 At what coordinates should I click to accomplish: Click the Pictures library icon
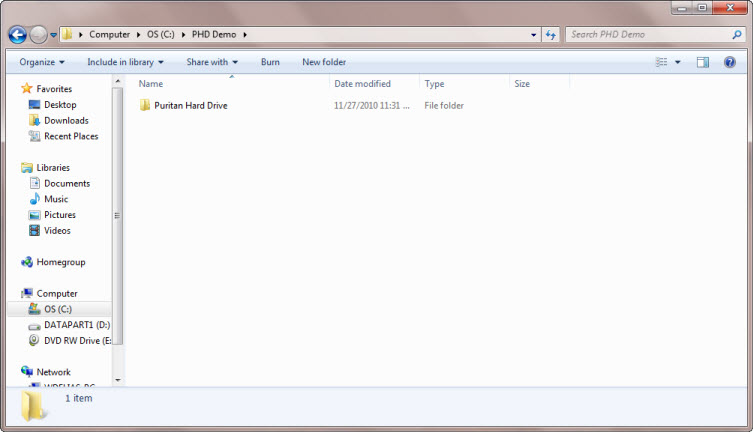tap(35, 215)
